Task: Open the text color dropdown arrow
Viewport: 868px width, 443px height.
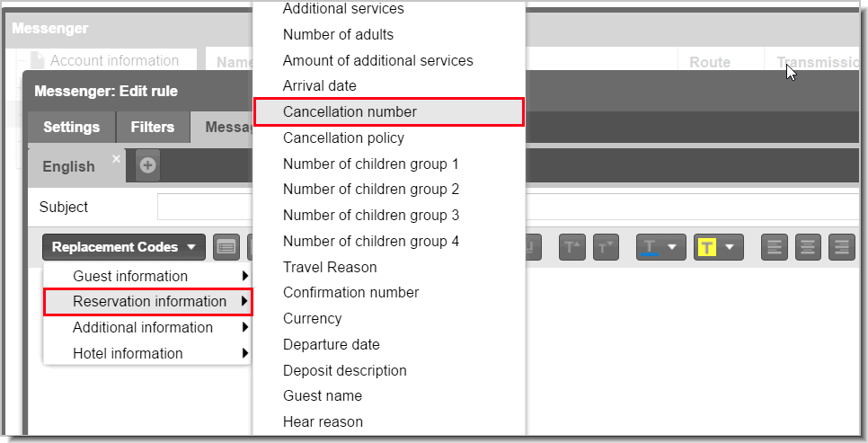Action: (673, 247)
